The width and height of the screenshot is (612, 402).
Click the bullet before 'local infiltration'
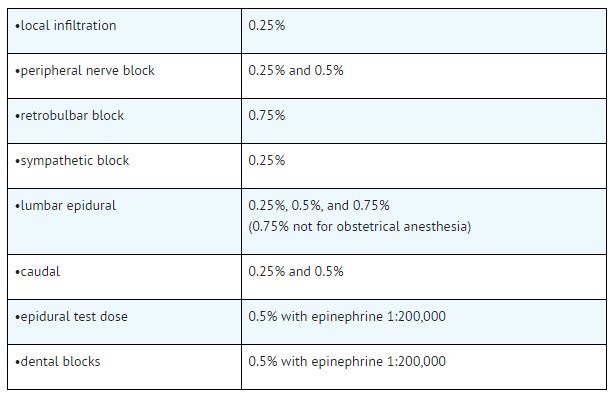pos(18,26)
